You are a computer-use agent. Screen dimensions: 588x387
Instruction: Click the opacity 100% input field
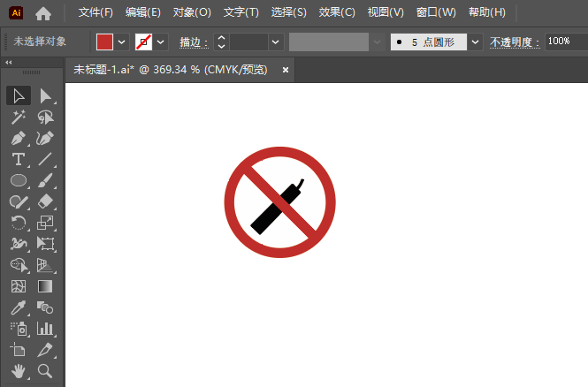566,42
